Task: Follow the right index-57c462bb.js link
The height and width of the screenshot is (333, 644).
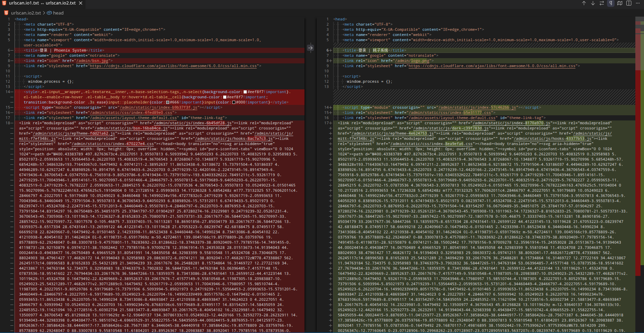Action: click(477, 108)
